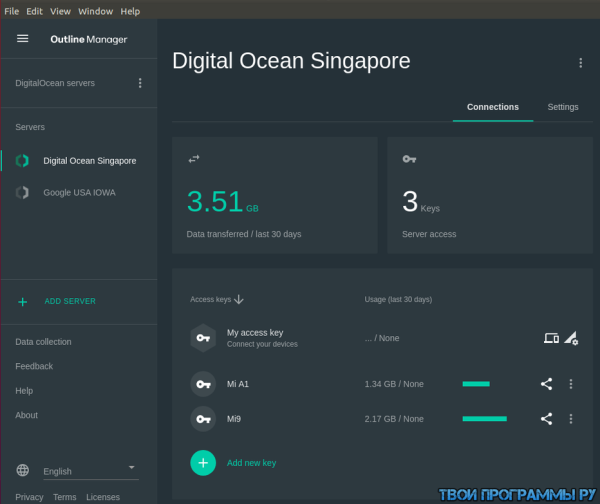Open the Edit menu
Image resolution: width=600 pixels, height=504 pixels.
pos(34,11)
